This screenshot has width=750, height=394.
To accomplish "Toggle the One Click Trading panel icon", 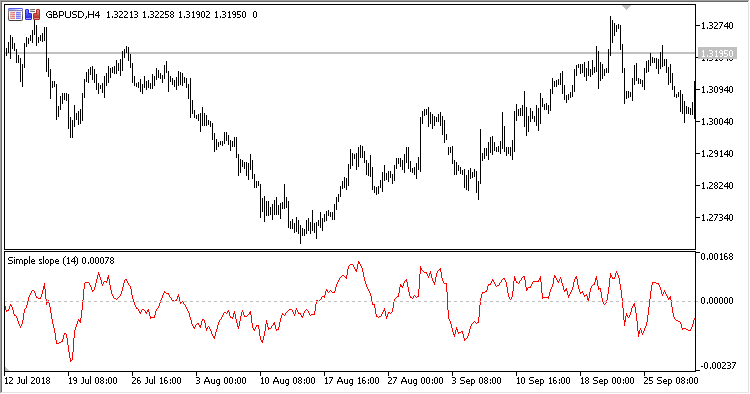I will [33, 15].
